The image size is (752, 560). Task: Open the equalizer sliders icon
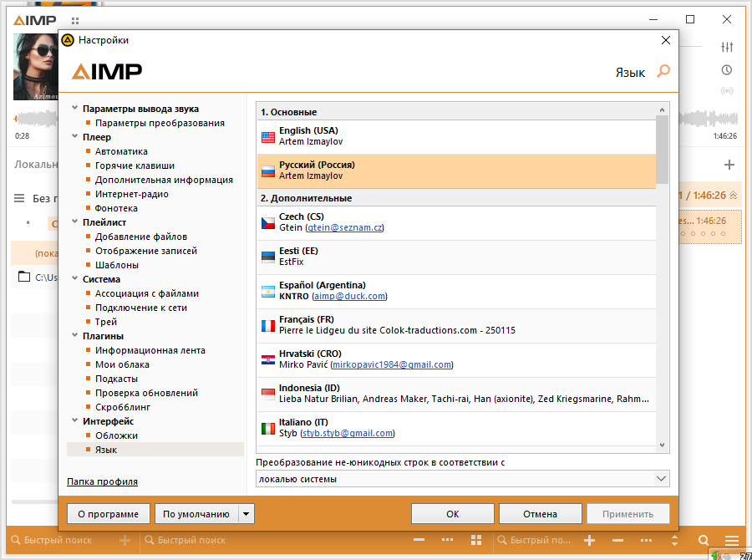pos(727,47)
